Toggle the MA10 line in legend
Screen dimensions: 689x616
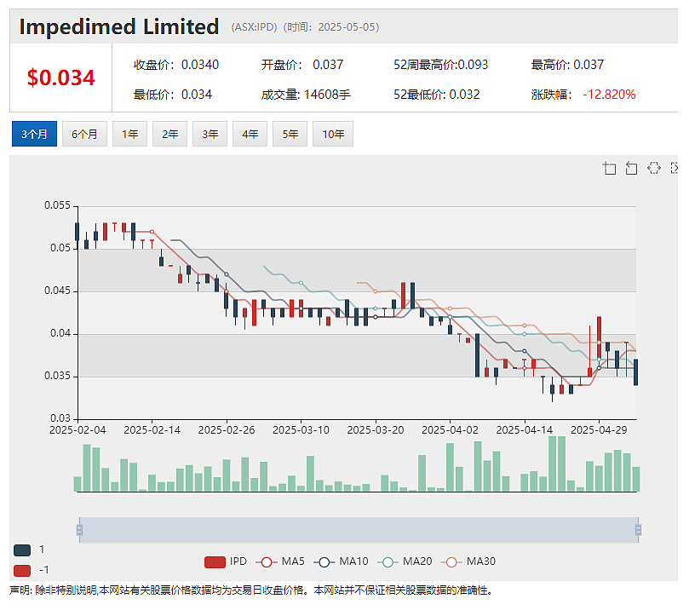341,561
